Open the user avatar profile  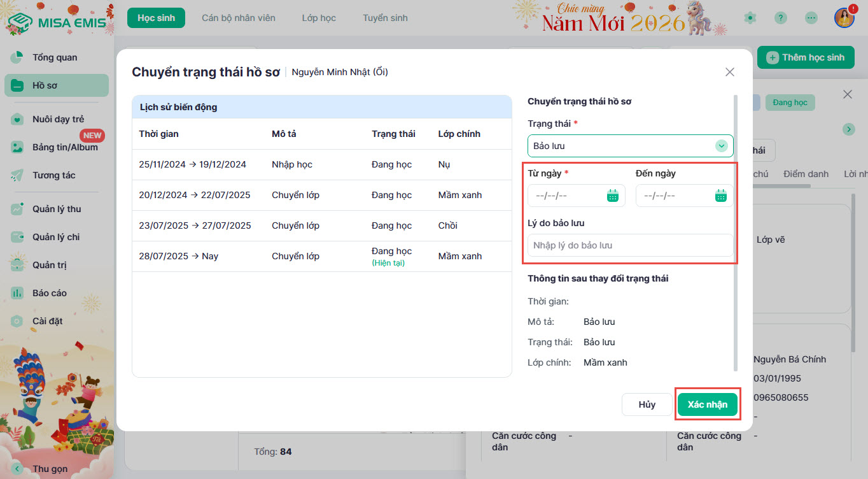coord(844,18)
